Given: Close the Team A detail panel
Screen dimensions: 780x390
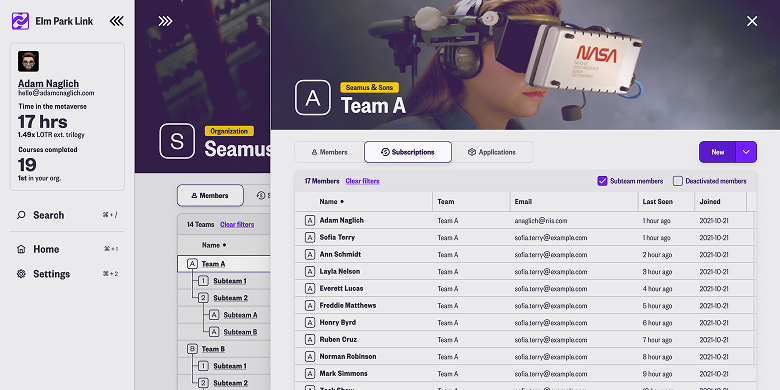Looking at the screenshot, I should point(752,21).
